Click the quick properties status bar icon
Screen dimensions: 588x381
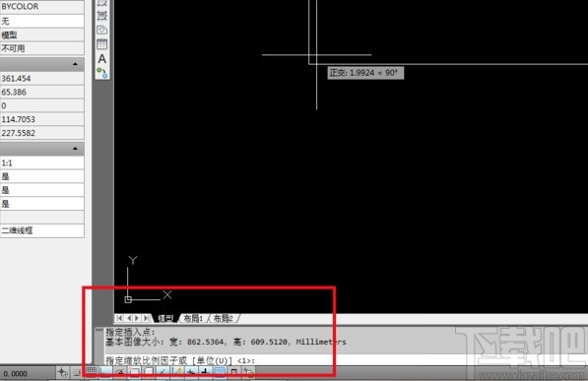point(234,372)
